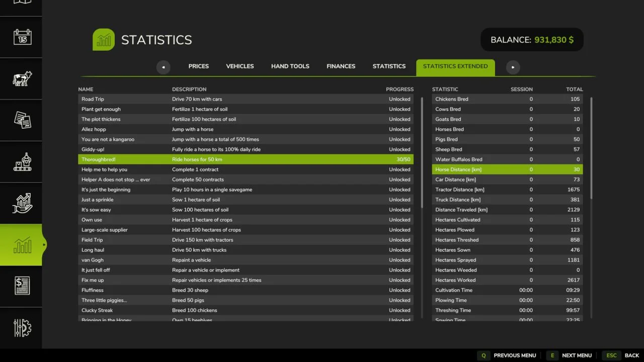Select the Goats Bred statistic row
The image size is (644, 362).
click(x=507, y=119)
